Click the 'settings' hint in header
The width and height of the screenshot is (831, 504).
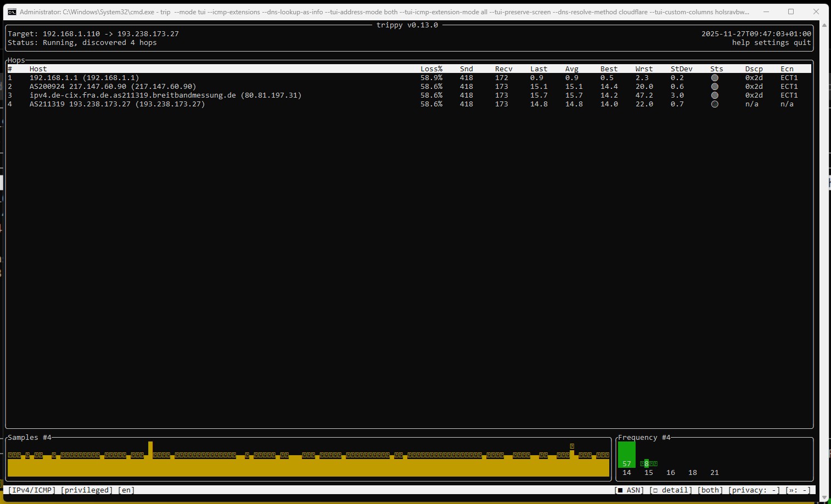(772, 43)
